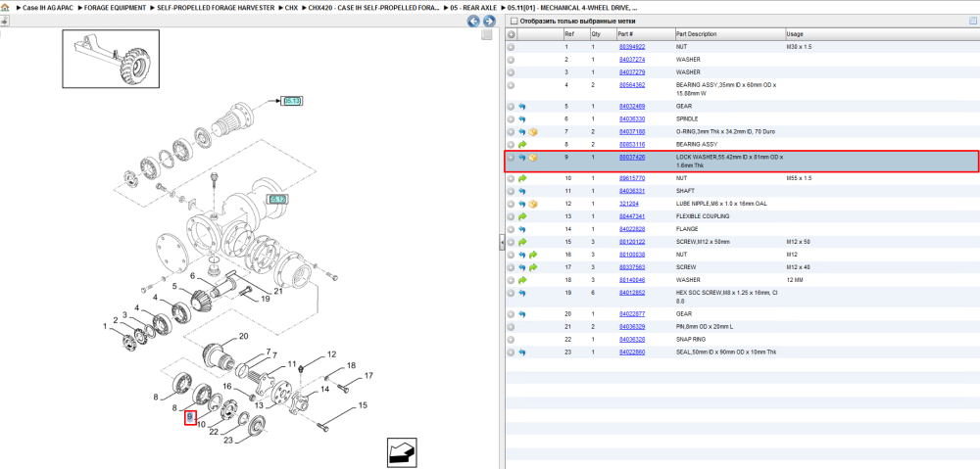The image size is (980, 469).
Task: Click the blue reply arrow in GEAR row 5
Action: pyautogui.click(x=522, y=107)
